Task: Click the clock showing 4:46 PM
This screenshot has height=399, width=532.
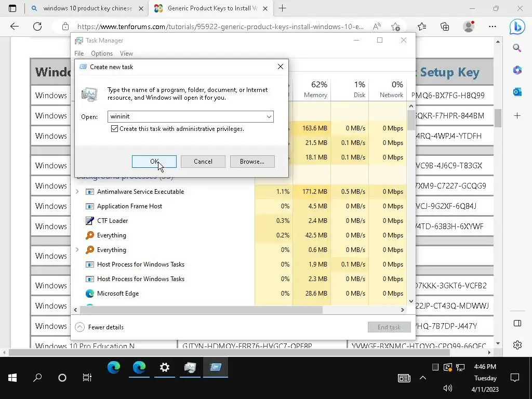Action: click(485, 367)
